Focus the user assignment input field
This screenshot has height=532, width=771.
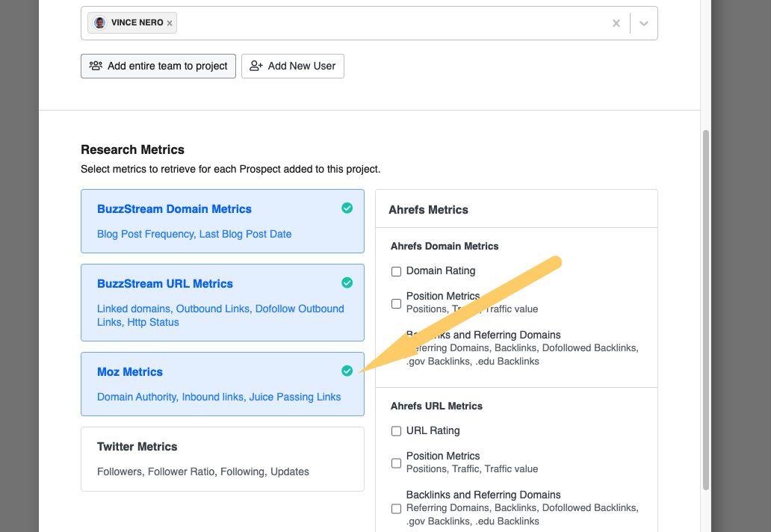click(369, 23)
